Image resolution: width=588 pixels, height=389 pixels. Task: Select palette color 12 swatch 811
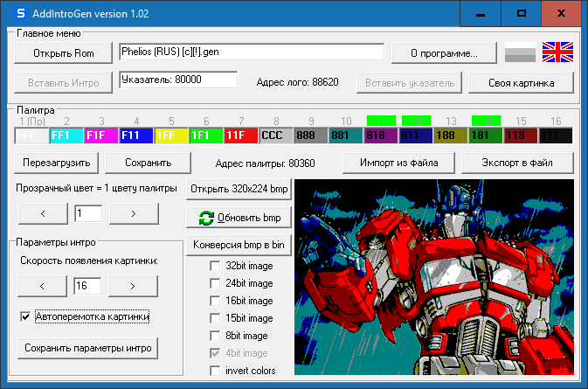[x=416, y=135]
